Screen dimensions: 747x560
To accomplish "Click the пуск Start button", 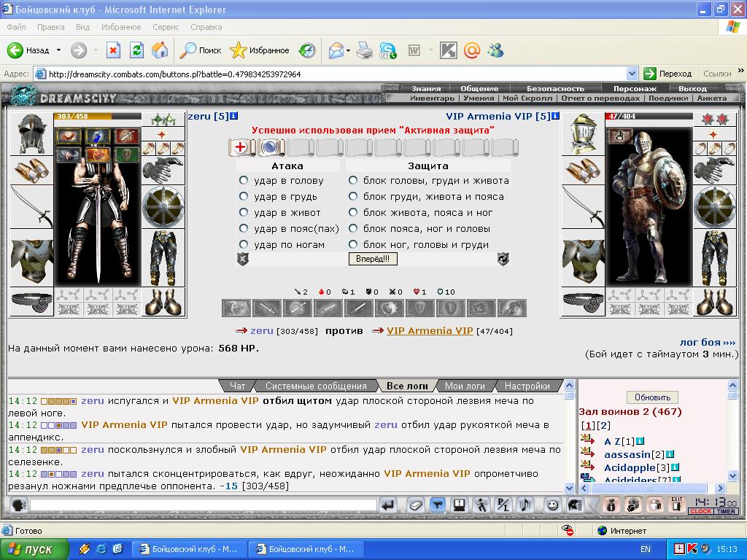I will pyautogui.click(x=34, y=549).
